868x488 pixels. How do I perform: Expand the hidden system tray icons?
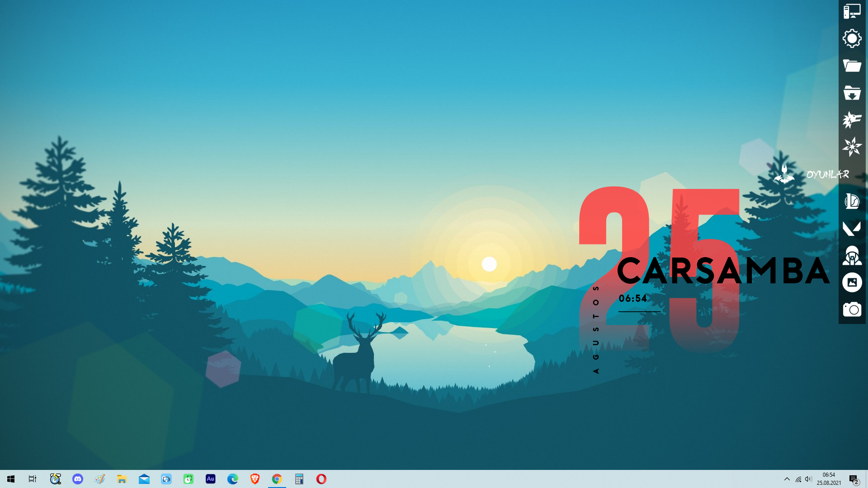click(787, 479)
